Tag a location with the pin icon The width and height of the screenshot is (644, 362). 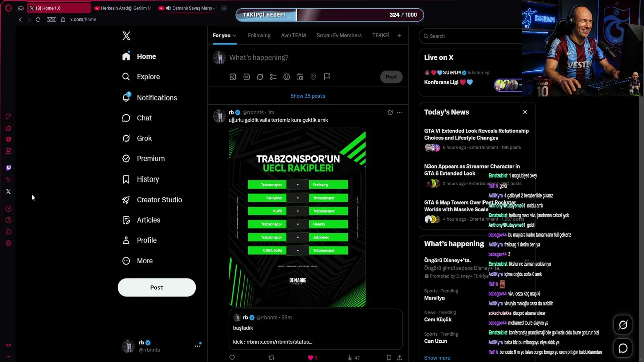point(313,77)
